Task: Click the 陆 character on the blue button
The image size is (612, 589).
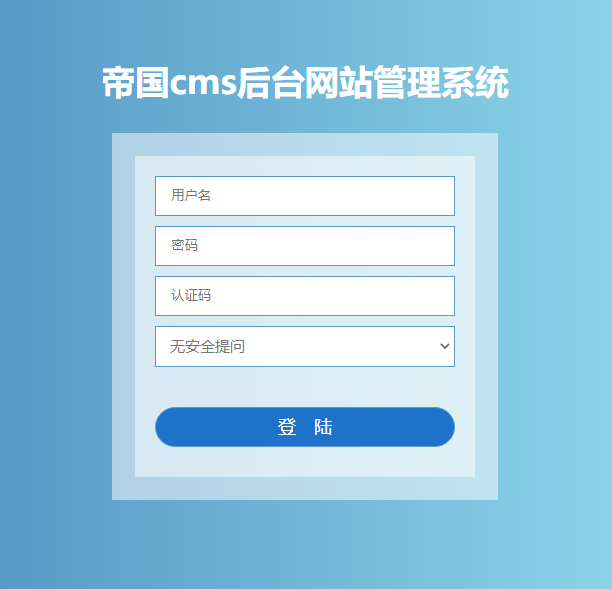Action: point(323,427)
